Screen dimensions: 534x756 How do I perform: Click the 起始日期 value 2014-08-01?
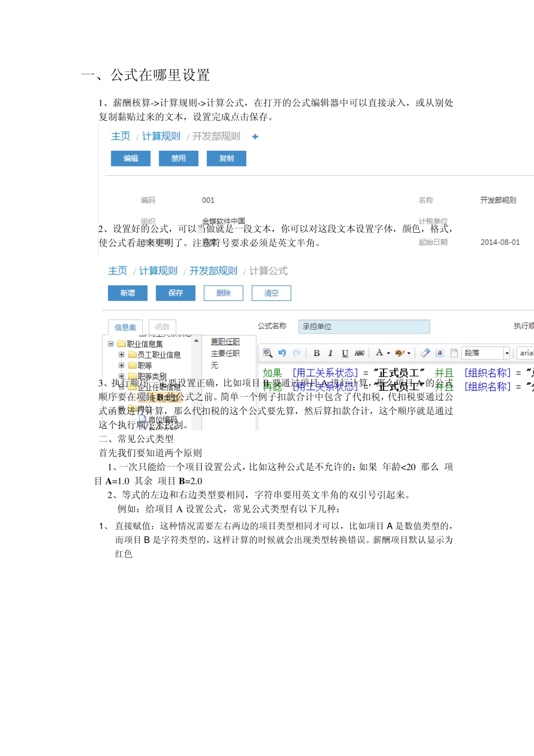[x=500, y=242]
